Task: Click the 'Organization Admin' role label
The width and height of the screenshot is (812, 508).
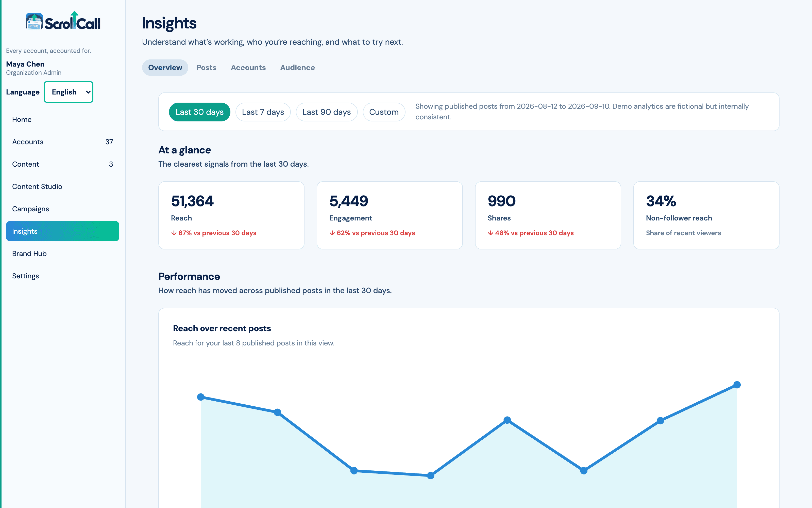Action: click(x=33, y=73)
